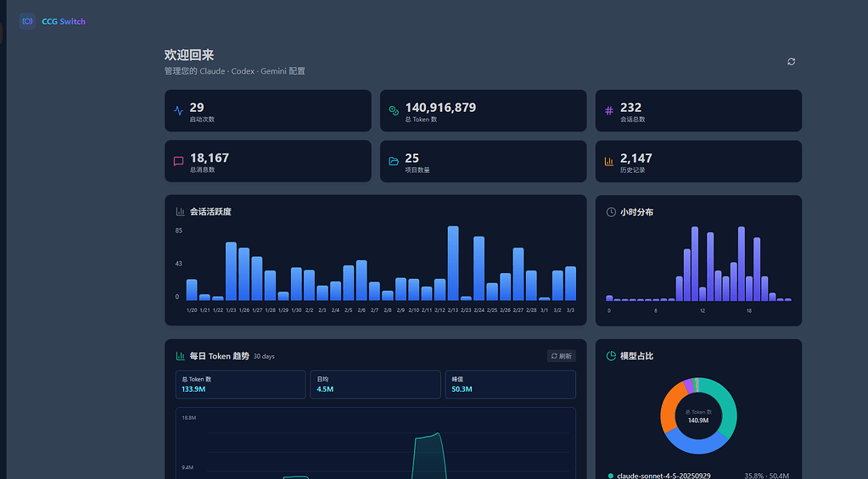Screen dimensions: 868x479
Task: Click the folder icon on 项目数量 card
Action: (394, 162)
